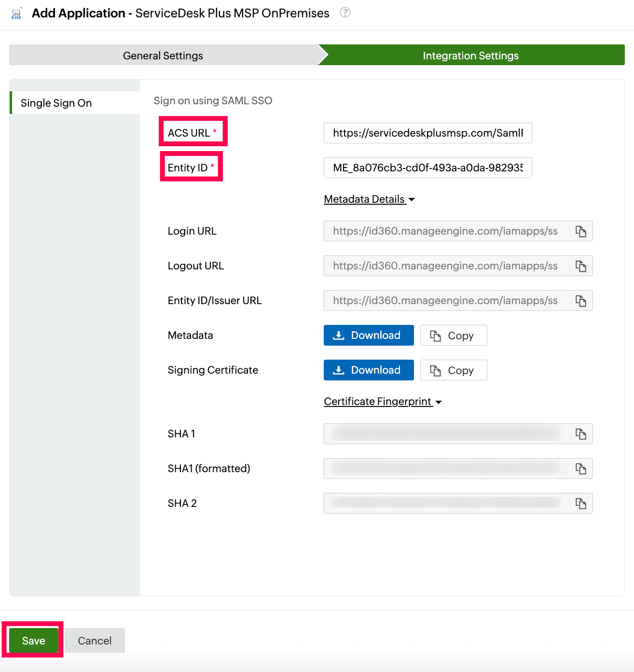Open the Single Sign On section

56,103
